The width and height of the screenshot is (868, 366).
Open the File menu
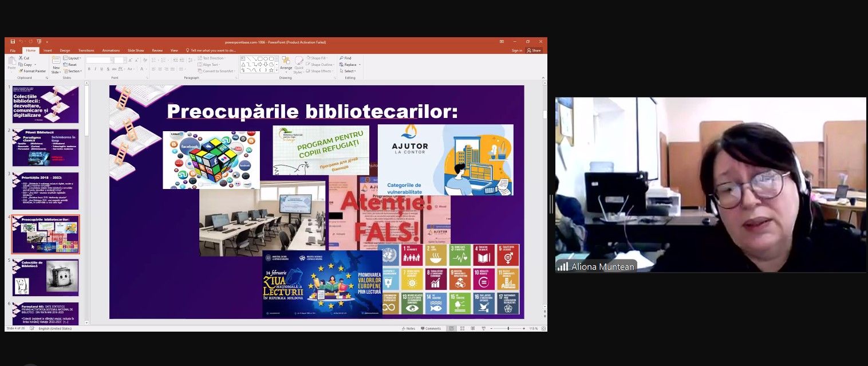click(x=13, y=50)
